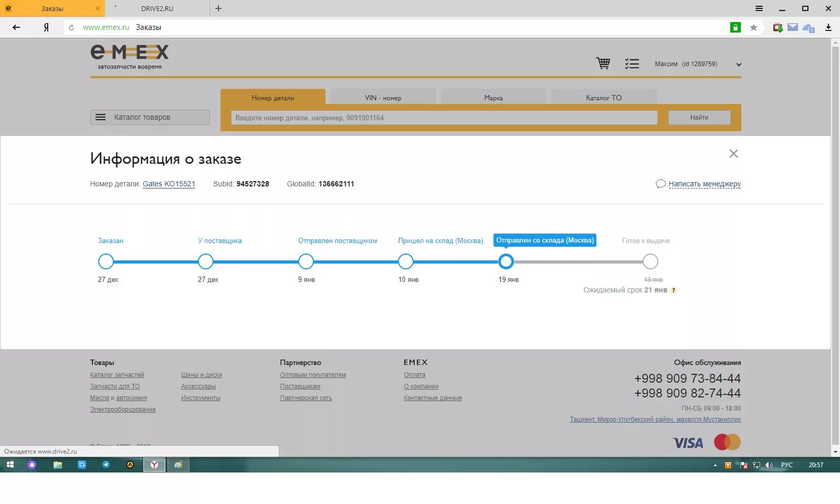Switch to Yandex Browser taskbar button
Viewport: 840px width, 504px height.
pyautogui.click(x=154, y=465)
